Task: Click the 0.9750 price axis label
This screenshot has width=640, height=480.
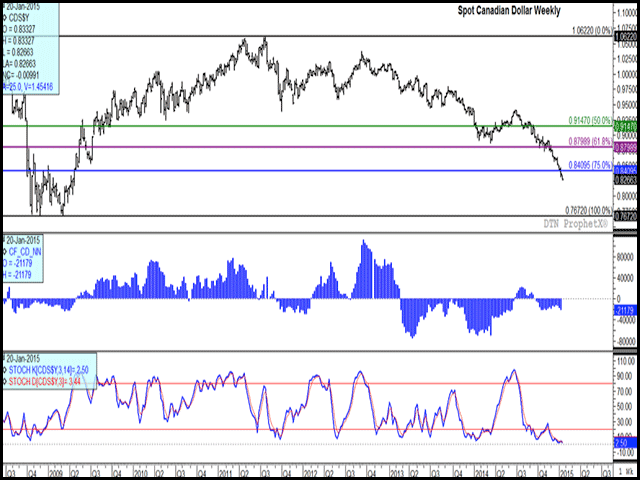Action: pyautogui.click(x=626, y=89)
